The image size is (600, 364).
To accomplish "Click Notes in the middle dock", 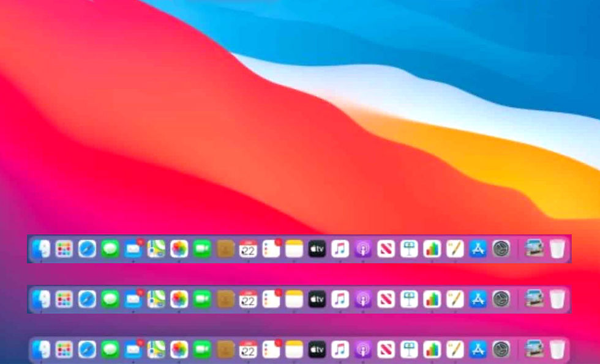I will [x=294, y=299].
